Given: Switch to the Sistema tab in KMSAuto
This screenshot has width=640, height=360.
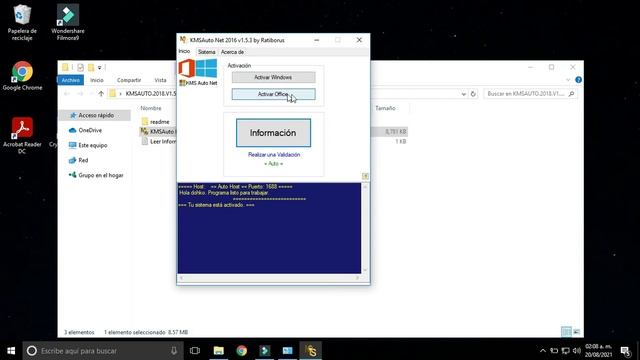Looking at the screenshot, I should point(207,52).
